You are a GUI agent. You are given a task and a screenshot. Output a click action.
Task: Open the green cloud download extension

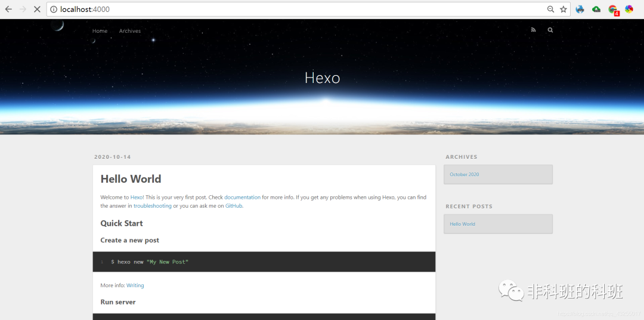(596, 9)
